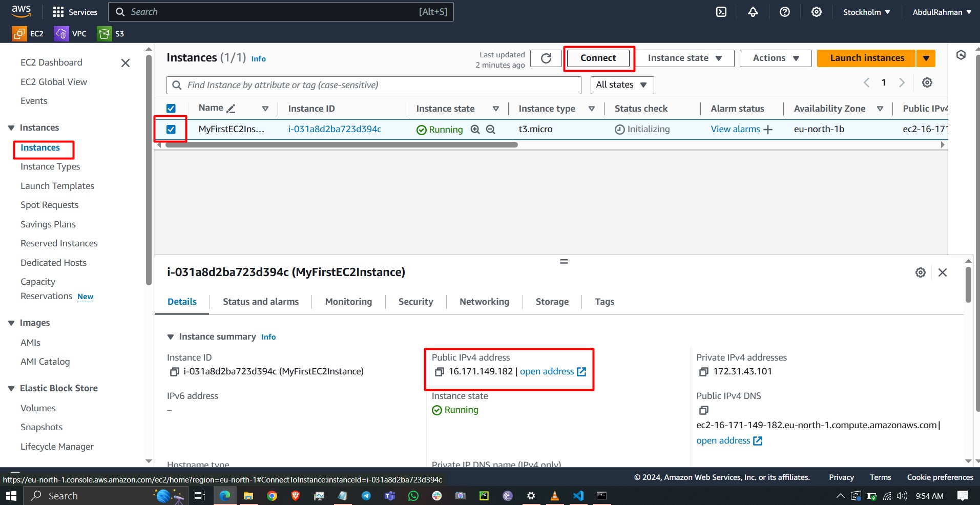
Task: Go to previous page of instances
Action: pos(866,82)
